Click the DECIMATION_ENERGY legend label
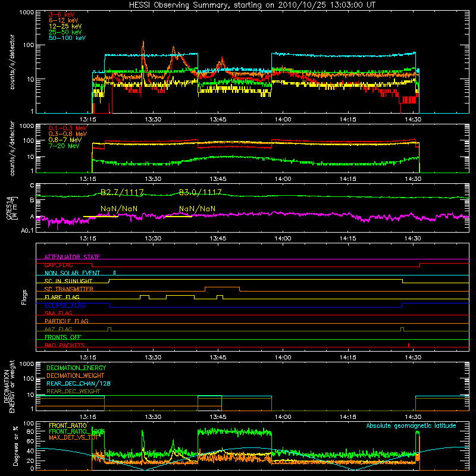This screenshot has height=476, width=476. tap(76, 368)
